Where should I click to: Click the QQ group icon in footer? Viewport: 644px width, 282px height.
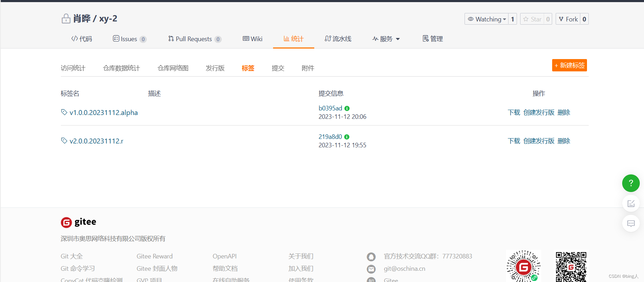371,257
